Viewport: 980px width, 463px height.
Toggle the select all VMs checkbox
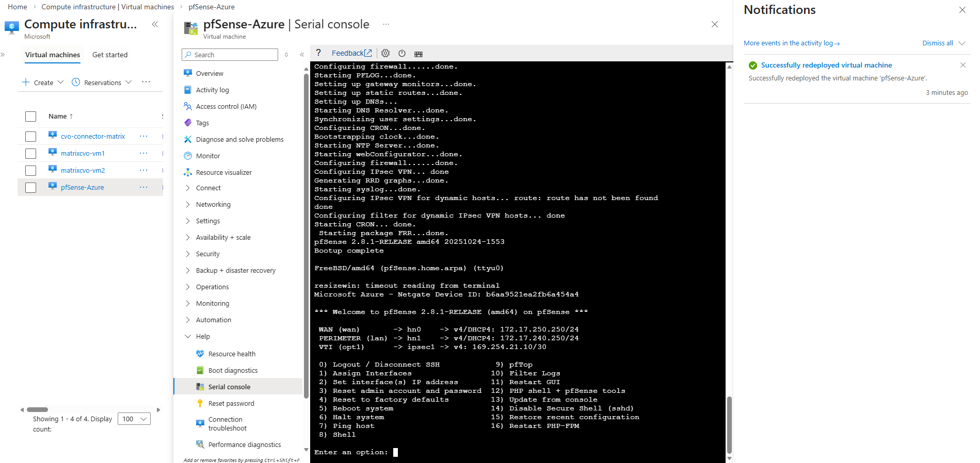tap(31, 117)
